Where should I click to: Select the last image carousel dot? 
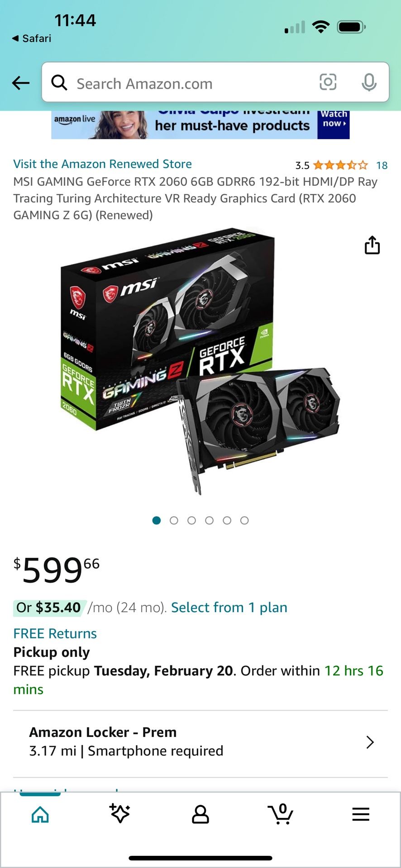(244, 520)
